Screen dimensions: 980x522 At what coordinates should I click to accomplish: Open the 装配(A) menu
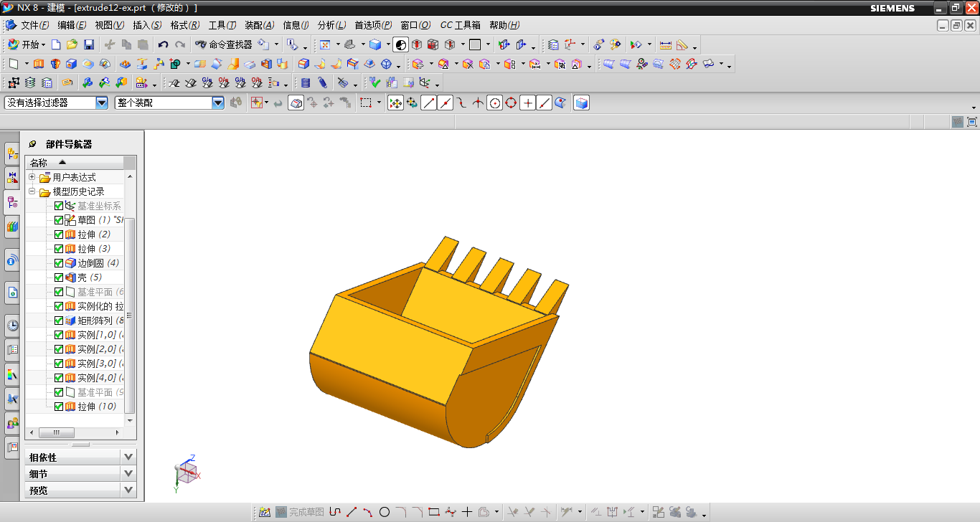[260, 25]
